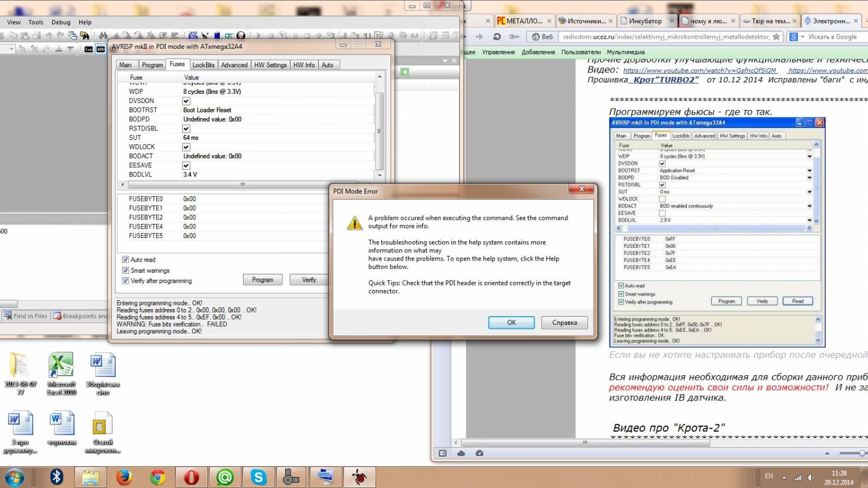Open the BODPD 'Undefined value: 0x00' dropdown
The width and height of the screenshot is (868, 488).
click(278, 119)
